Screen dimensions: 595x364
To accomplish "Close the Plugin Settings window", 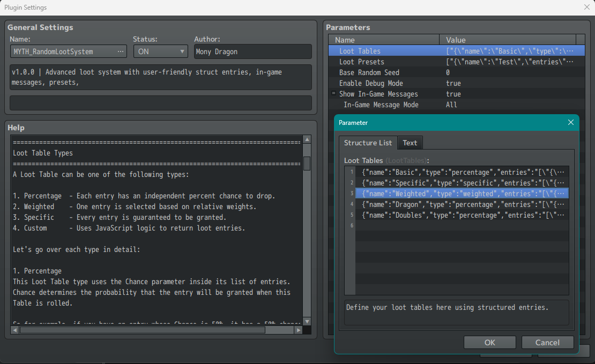I will [x=586, y=7].
